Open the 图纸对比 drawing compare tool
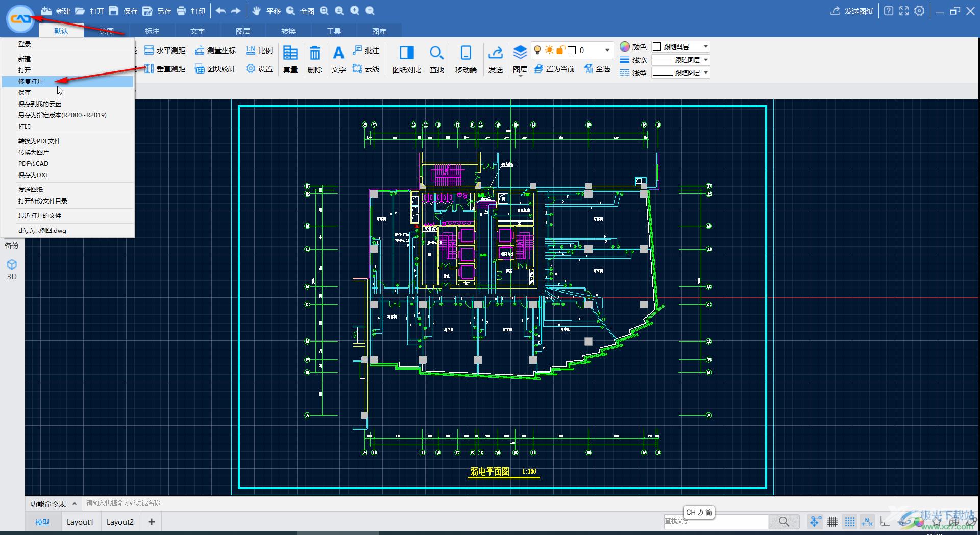The image size is (980, 535). pos(407,59)
